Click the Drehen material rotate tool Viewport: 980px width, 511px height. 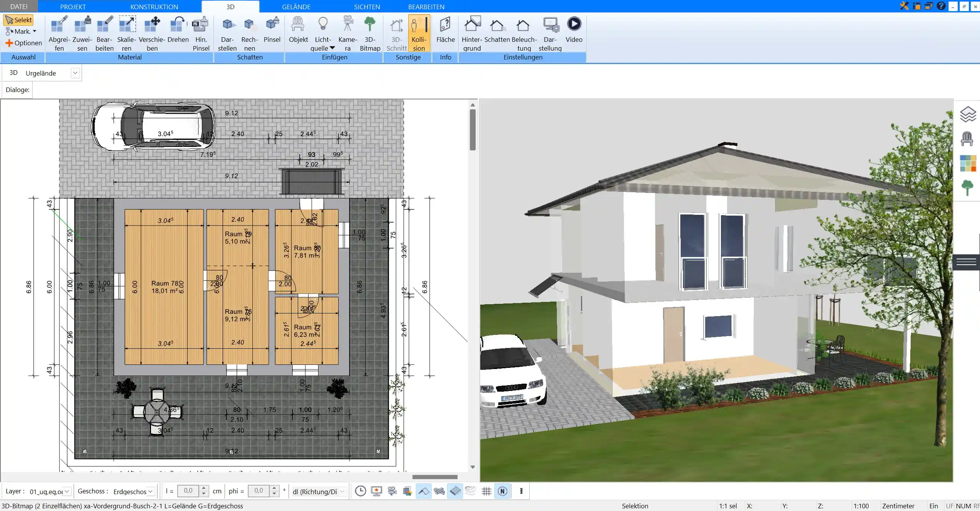click(x=178, y=30)
